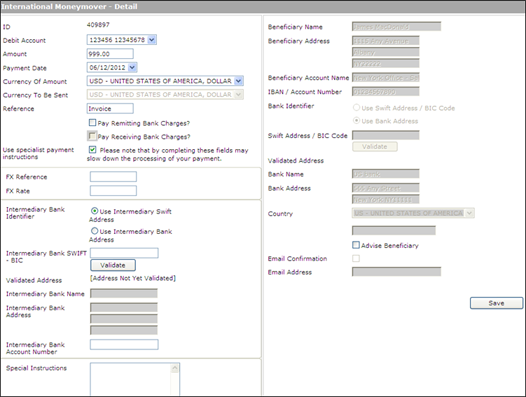Click the Intermediary Bank Account Number field

124,344
